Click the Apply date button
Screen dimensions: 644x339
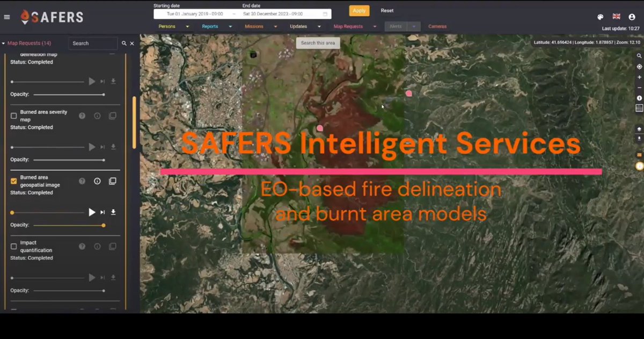point(359,11)
